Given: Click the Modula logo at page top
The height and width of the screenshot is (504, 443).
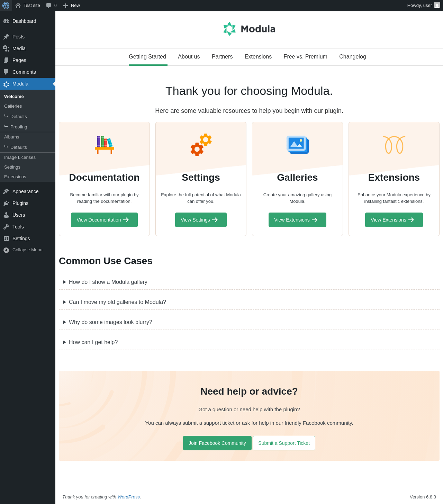Looking at the screenshot, I should (249, 29).
